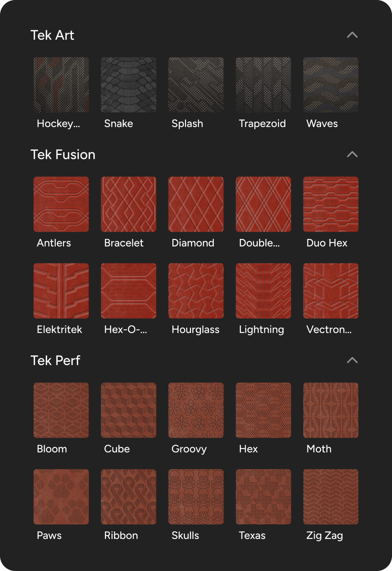Collapse the Tek Art section
This screenshot has width=392, height=571.
tap(352, 35)
